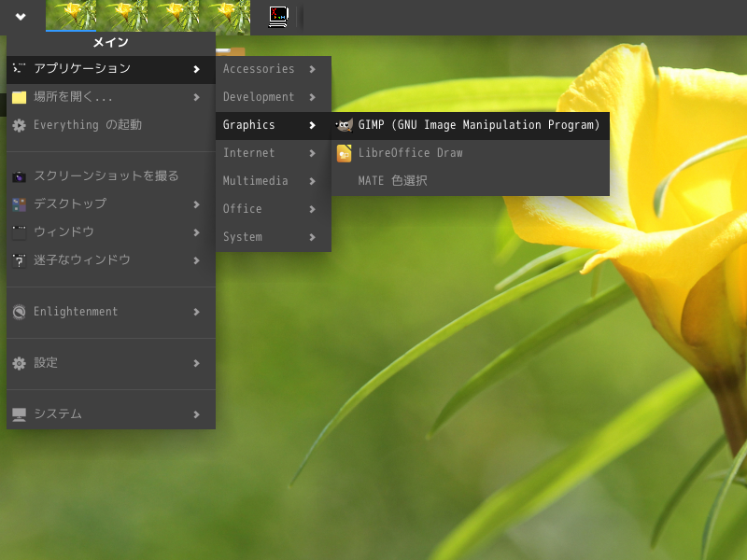The height and width of the screenshot is (560, 747).
Task: Click the window icon beside ウィンドウ
Action: [19, 232]
